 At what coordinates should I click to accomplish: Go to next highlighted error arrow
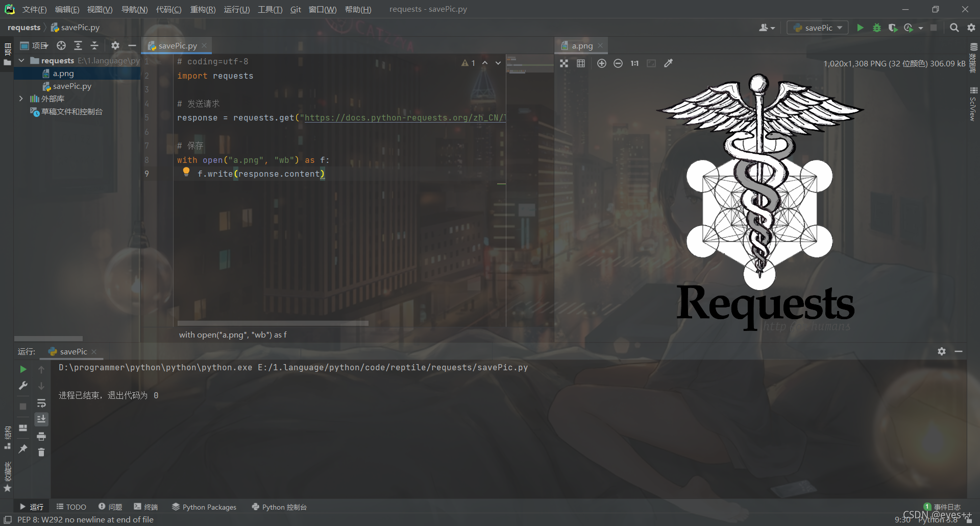tap(498, 63)
